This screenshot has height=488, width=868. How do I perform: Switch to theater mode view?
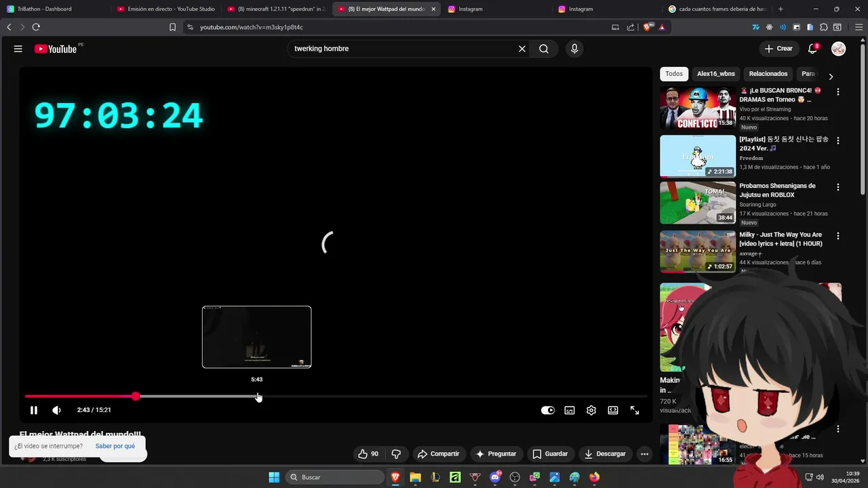pyautogui.click(x=613, y=410)
